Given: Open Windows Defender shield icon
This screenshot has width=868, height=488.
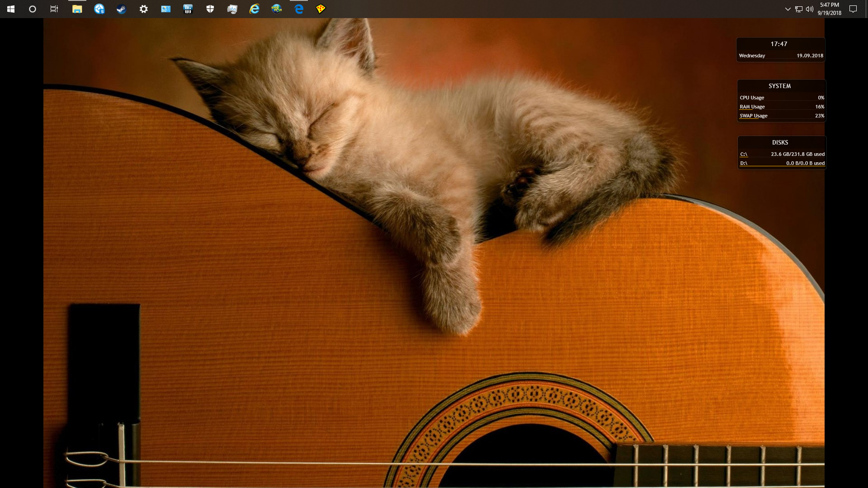Looking at the screenshot, I should point(210,9).
